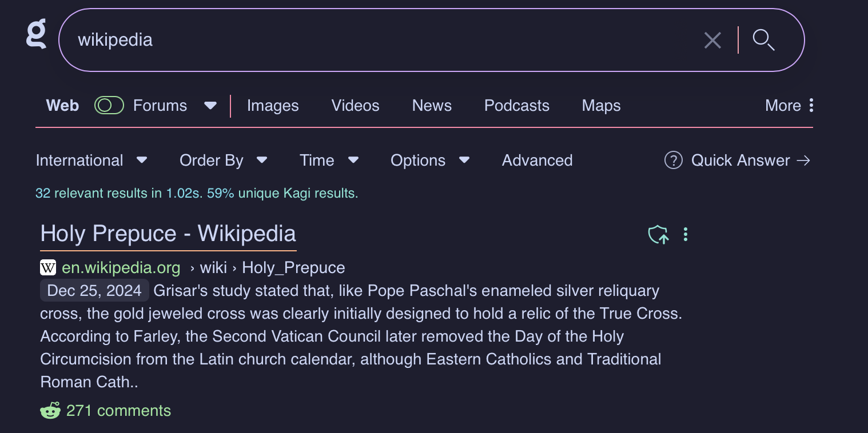Click the magnifying glass search icon
Image resolution: width=868 pixels, height=433 pixels.
(x=763, y=40)
